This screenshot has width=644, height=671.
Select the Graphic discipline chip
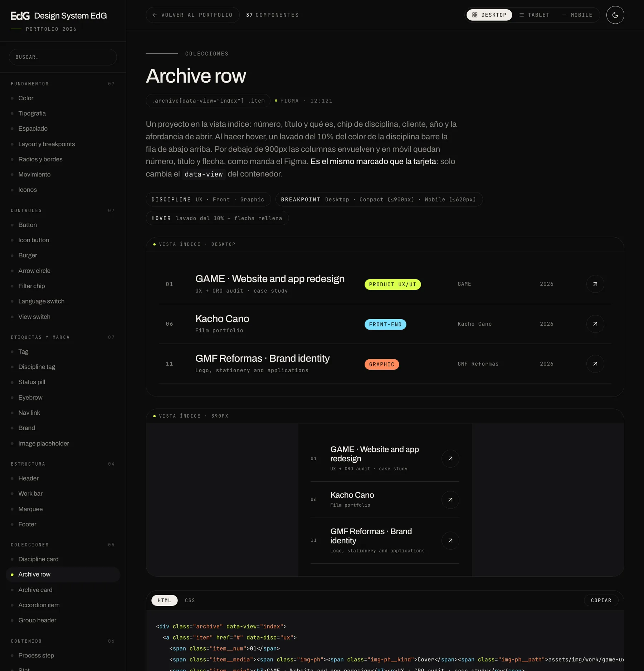(x=382, y=364)
